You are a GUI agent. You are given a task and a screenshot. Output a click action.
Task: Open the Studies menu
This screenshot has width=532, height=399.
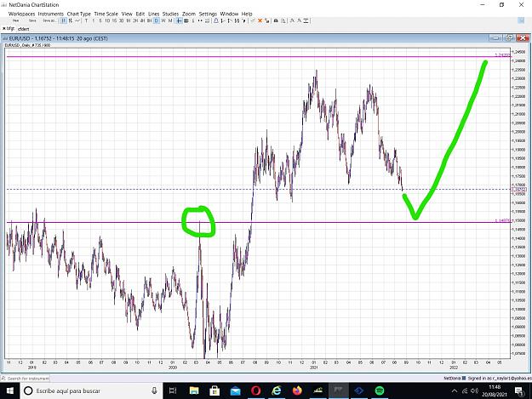(x=170, y=14)
